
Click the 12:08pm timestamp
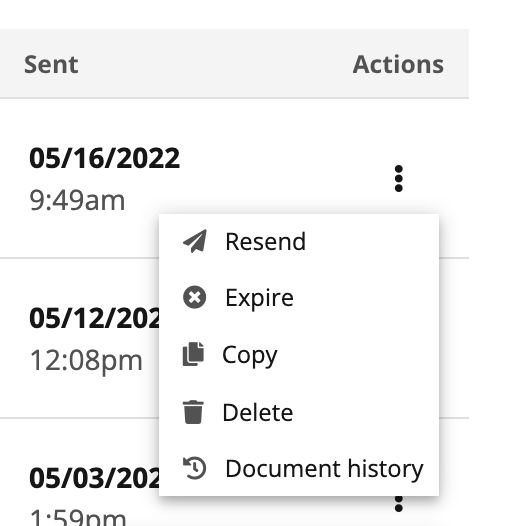click(x=86, y=361)
